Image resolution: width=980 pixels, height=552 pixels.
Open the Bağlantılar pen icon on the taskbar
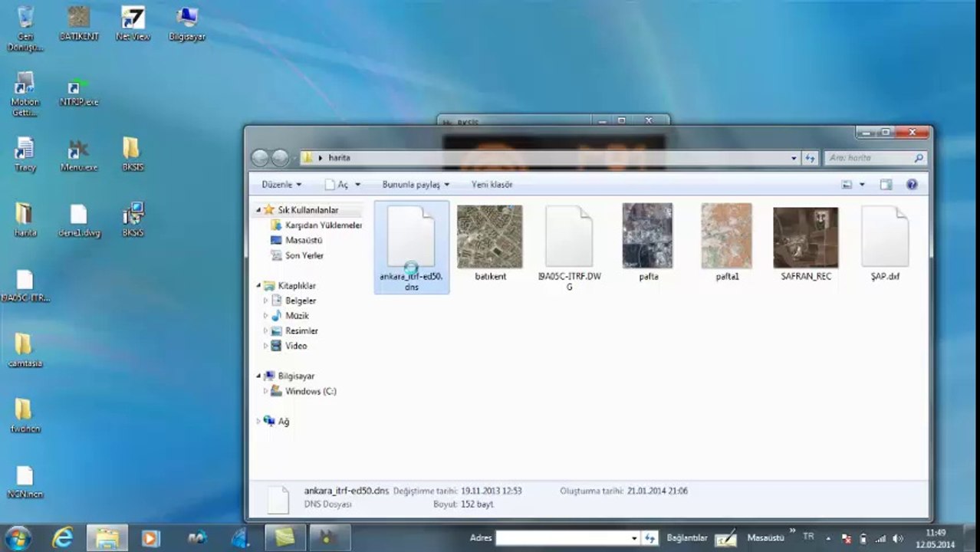pos(725,538)
